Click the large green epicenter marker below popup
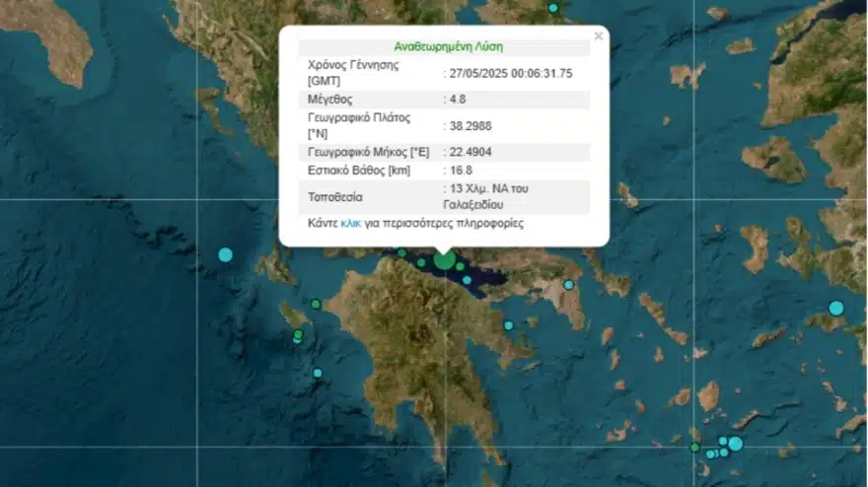The height and width of the screenshot is (487, 868). point(445,259)
